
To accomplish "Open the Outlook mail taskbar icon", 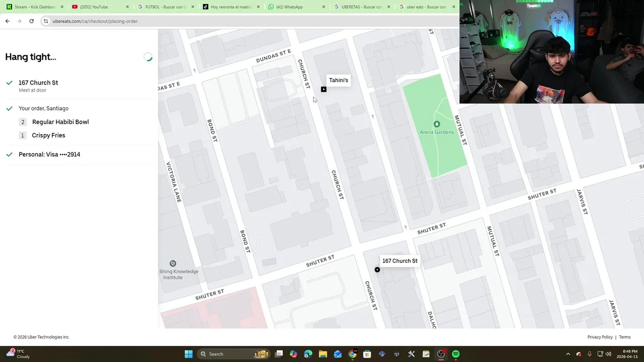I will coord(338,354).
